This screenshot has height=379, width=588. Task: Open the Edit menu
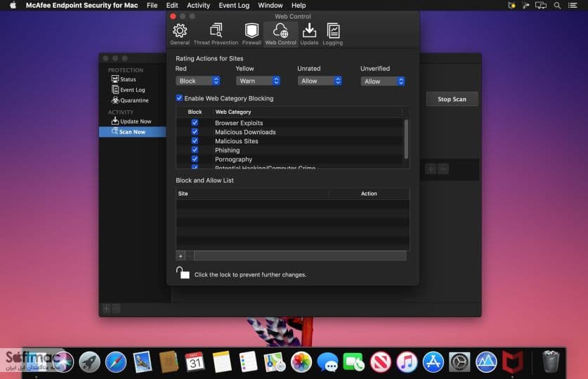pos(171,5)
